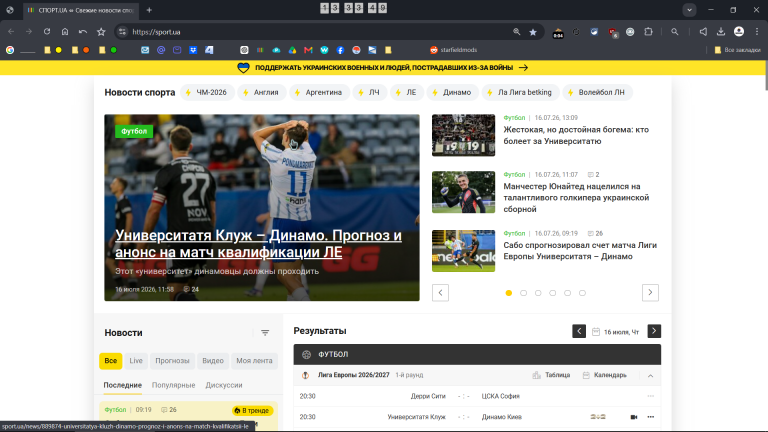Image resolution: width=768 pixels, height=432 pixels.
Task: Open headline Университатя Клуж – Динамо прогноз
Action: coord(259,243)
